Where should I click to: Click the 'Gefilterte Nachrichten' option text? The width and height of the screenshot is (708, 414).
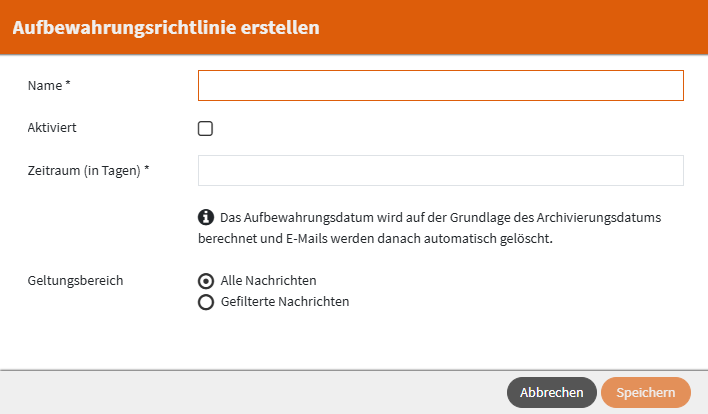click(285, 302)
